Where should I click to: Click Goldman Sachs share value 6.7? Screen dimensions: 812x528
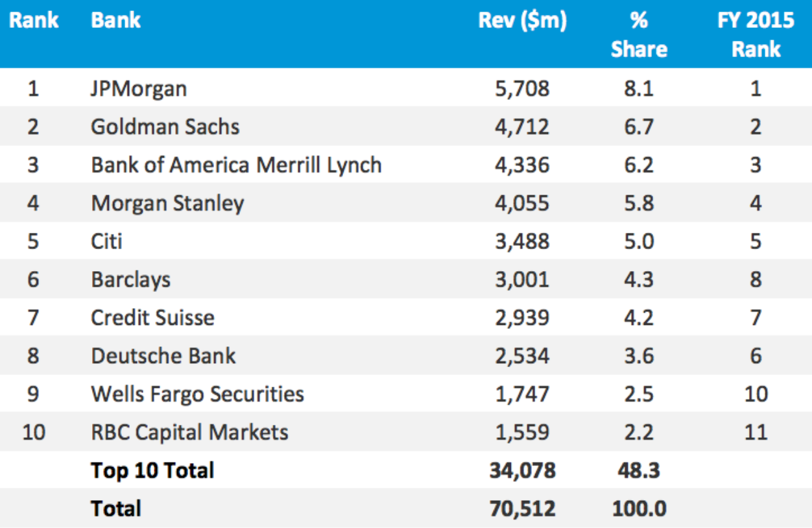[x=639, y=127]
